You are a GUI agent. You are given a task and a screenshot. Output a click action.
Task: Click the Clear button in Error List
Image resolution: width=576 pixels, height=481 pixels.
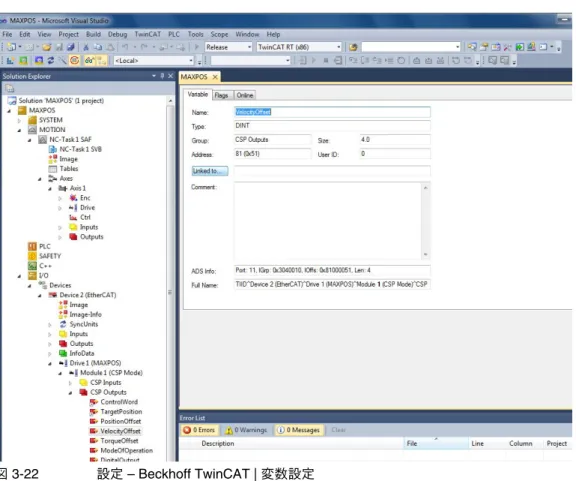[338, 430]
